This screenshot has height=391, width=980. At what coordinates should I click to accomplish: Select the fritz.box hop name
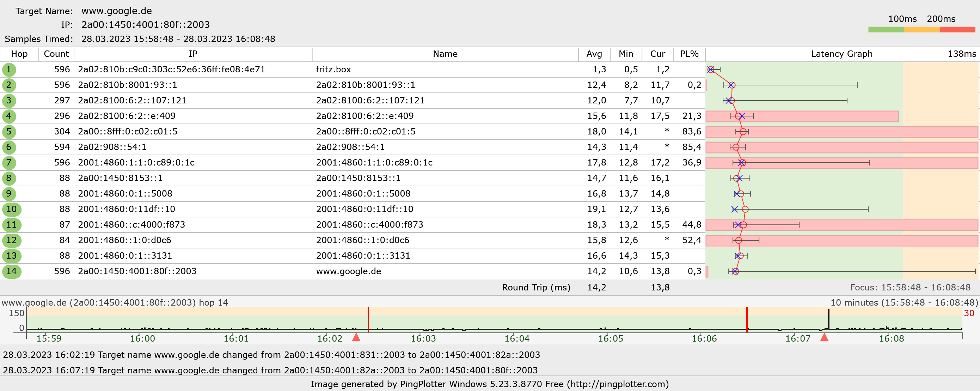[x=333, y=70]
